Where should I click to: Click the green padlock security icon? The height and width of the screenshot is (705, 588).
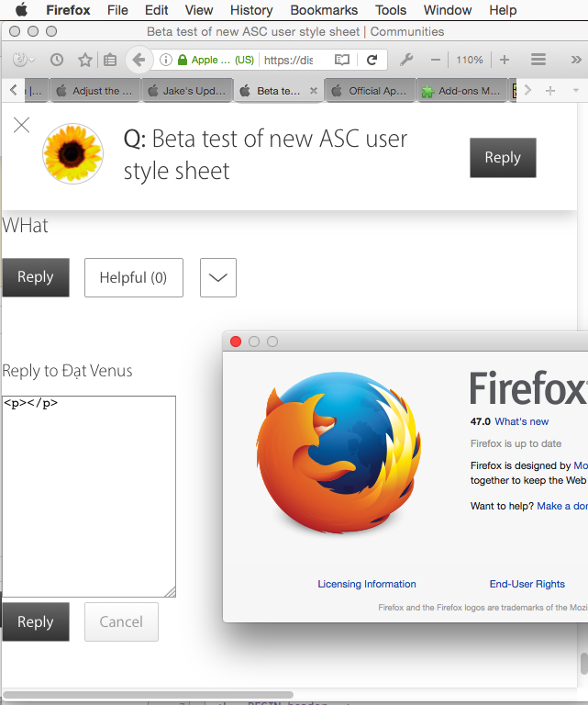(183, 60)
